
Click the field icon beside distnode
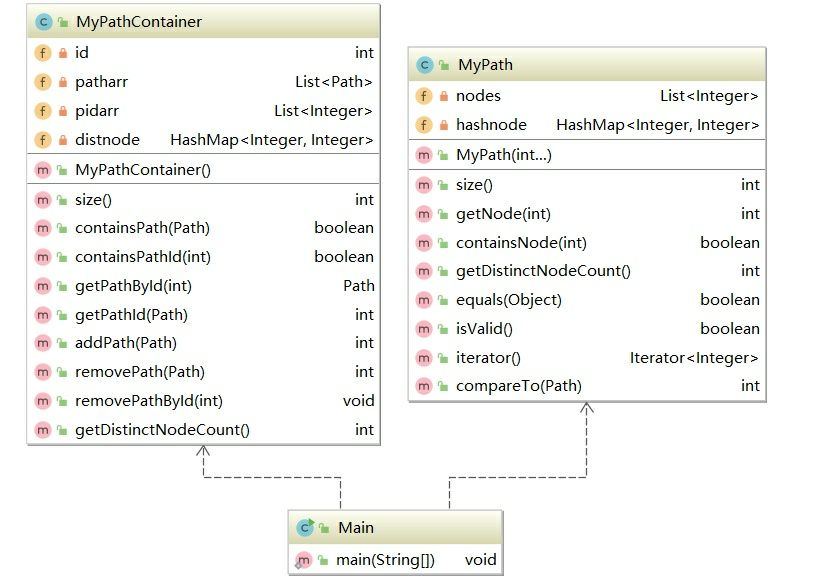tap(43, 140)
